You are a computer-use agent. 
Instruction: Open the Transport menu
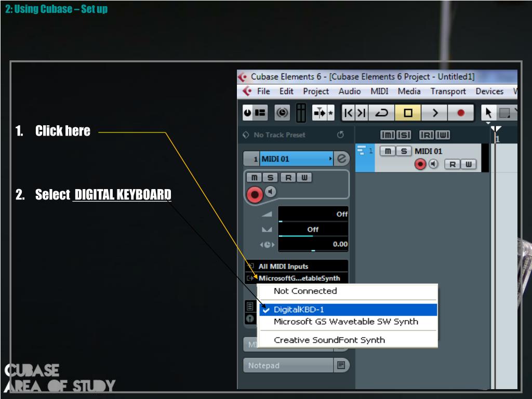pyautogui.click(x=448, y=91)
